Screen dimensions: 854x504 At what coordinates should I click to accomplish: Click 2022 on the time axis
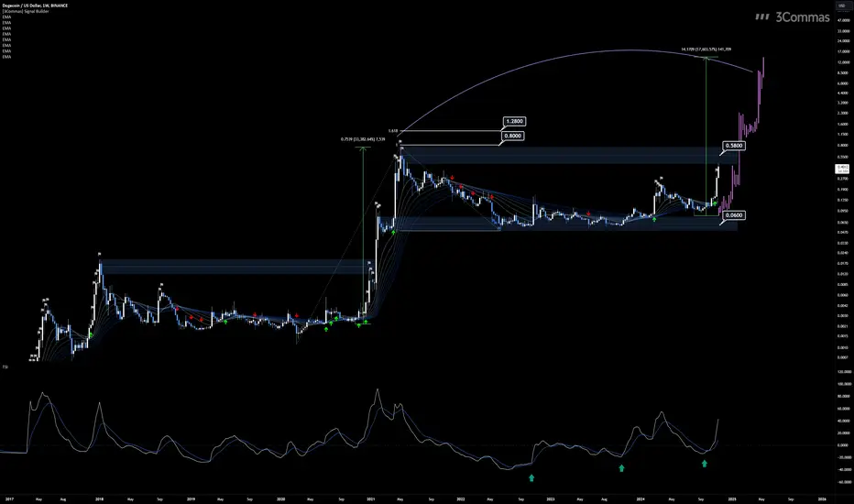click(461, 499)
